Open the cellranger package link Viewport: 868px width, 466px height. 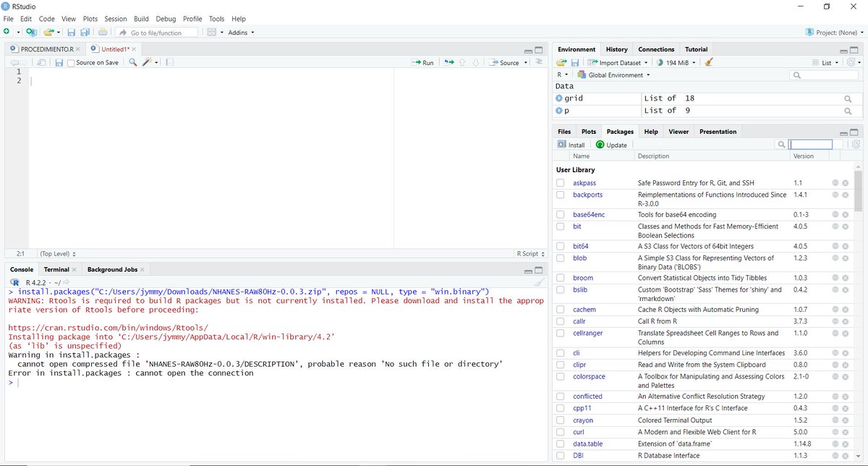(x=588, y=334)
